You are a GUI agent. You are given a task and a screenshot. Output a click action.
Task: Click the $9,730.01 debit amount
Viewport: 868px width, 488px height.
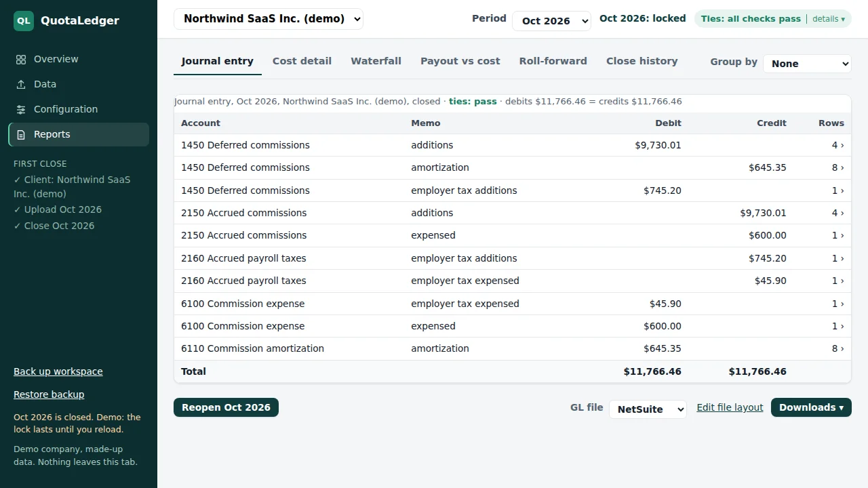tap(658, 145)
